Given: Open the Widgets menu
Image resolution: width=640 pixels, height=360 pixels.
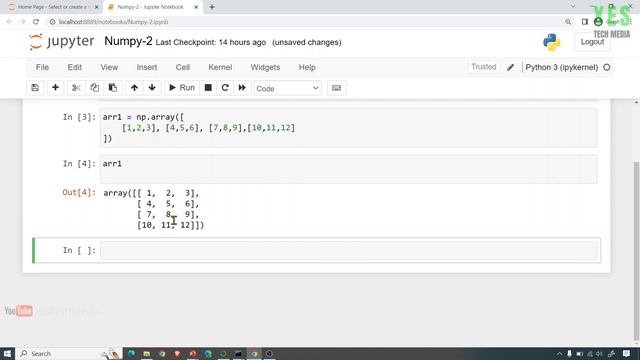Looking at the screenshot, I should pos(265,67).
